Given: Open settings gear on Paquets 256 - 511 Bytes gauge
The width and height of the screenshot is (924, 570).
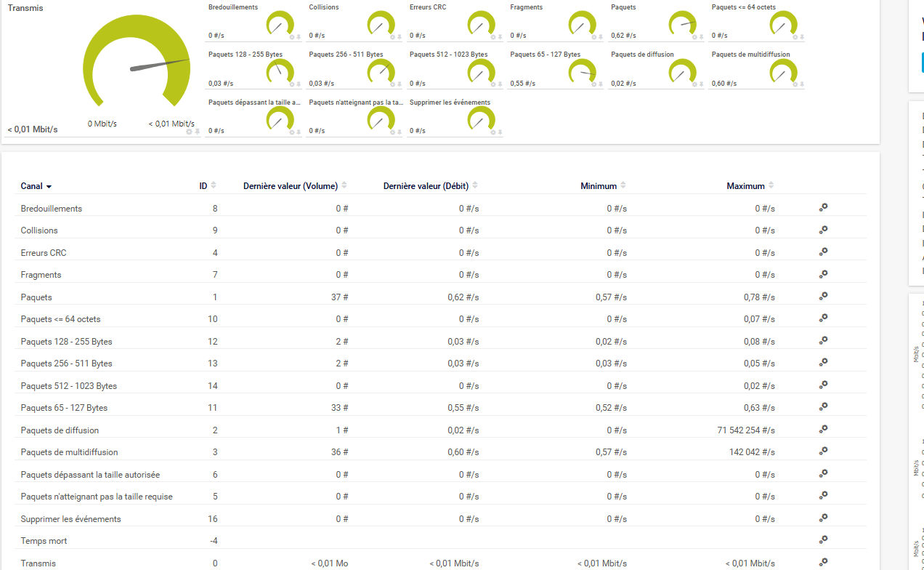Looking at the screenshot, I should click(x=392, y=84).
